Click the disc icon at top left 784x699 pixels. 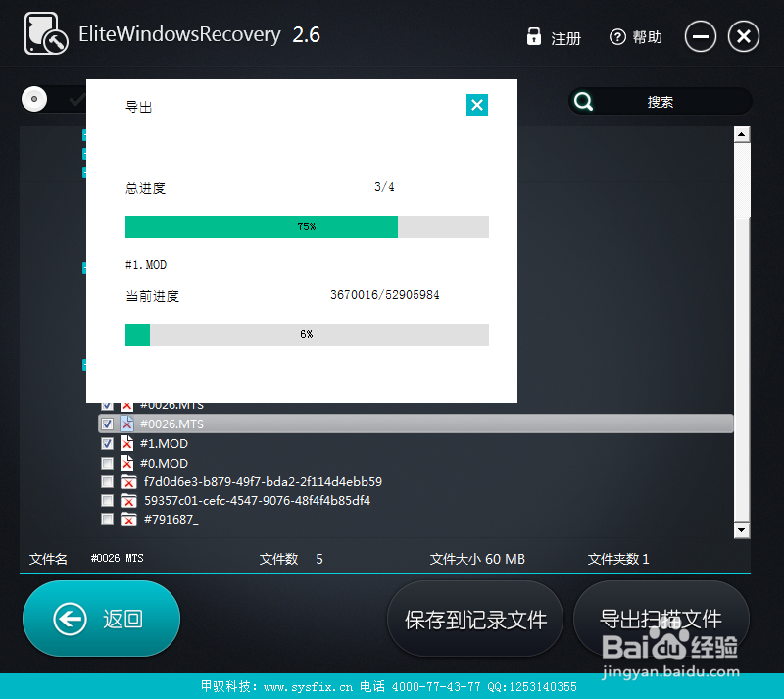coord(34,99)
